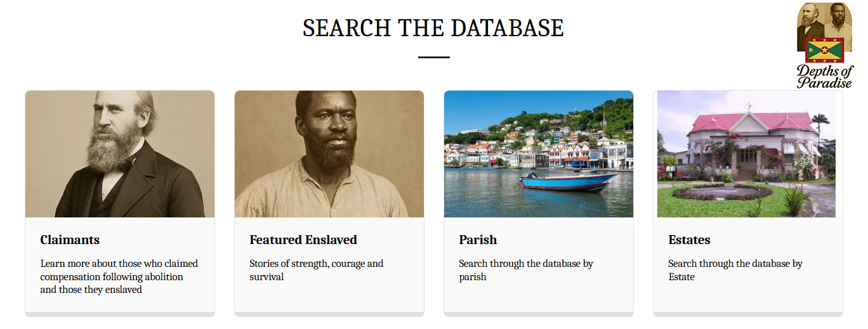Open the Claimants card portrait image

point(120,154)
